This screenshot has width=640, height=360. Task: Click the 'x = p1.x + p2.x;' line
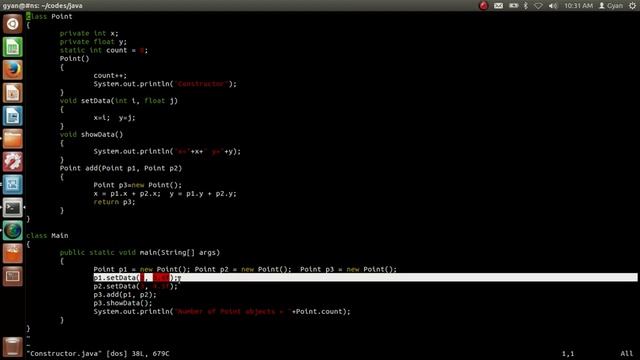click(x=165, y=193)
